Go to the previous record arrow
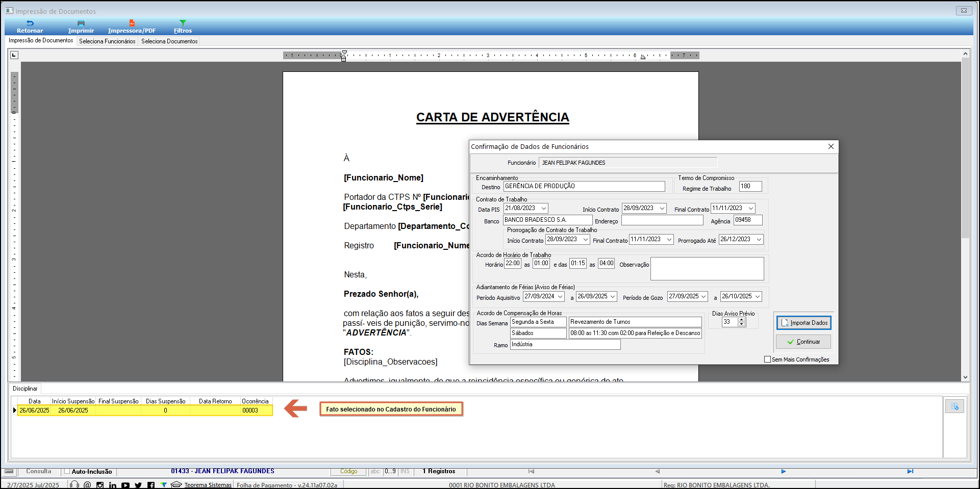 658,471
